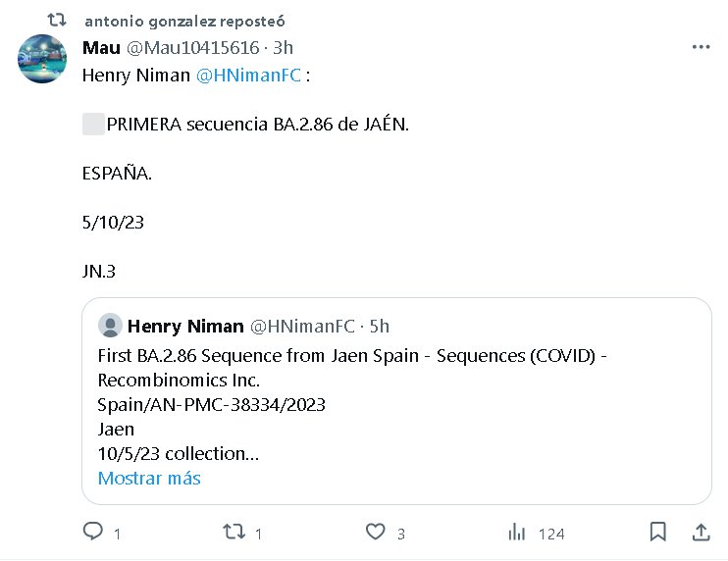
Task: Click the 3h timestamp of the tweet
Action: (x=283, y=48)
